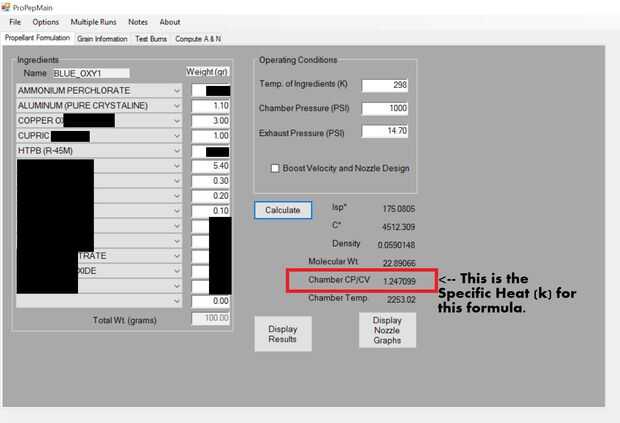Expand the AMMONIUM PERCHLORATE ingredient dropdown
This screenshot has height=423, width=620.
click(99, 91)
